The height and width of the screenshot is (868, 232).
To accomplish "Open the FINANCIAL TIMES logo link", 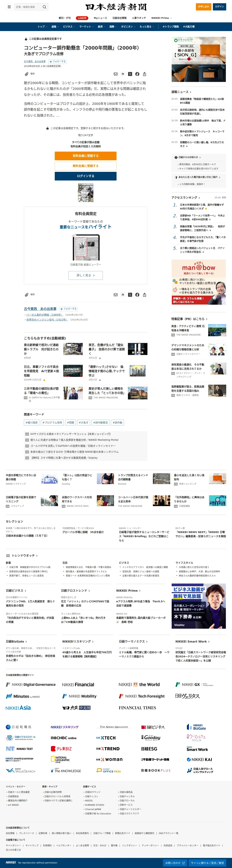I will pos(137,708).
